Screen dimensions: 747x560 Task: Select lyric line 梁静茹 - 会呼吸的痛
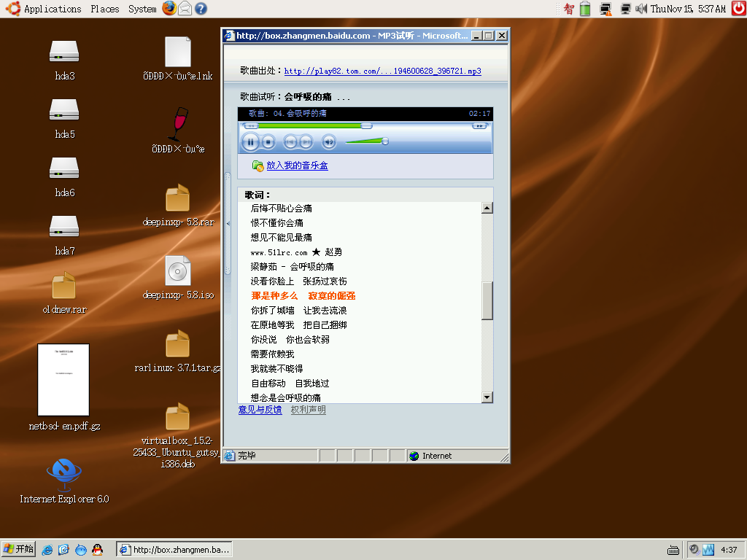click(x=292, y=267)
